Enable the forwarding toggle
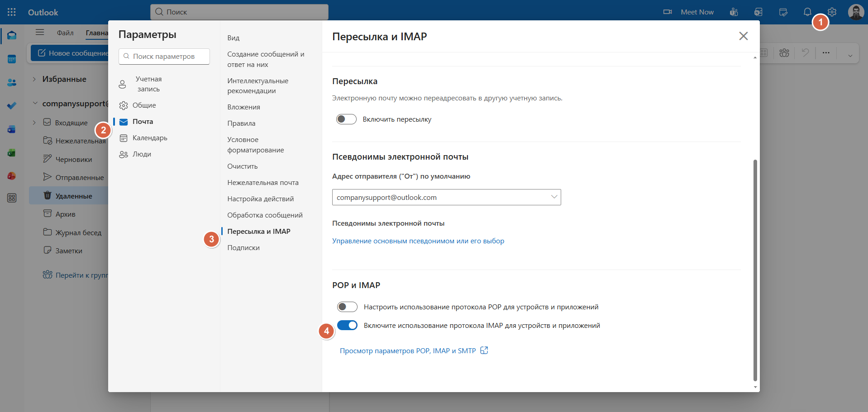 coord(346,119)
